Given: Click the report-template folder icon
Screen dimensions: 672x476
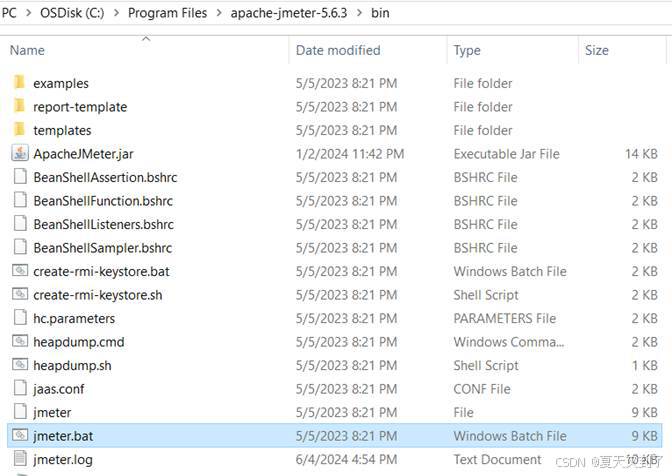Looking at the screenshot, I should point(19,106).
